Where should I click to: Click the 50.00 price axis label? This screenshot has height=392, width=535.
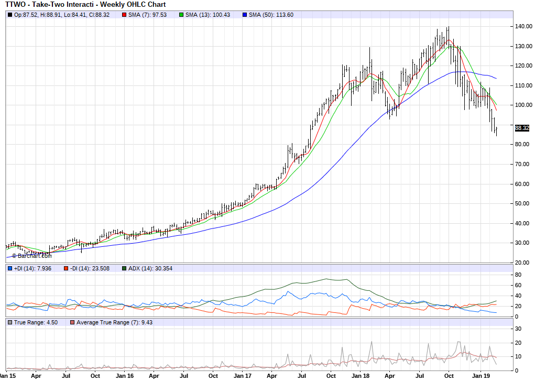[x=522, y=203]
